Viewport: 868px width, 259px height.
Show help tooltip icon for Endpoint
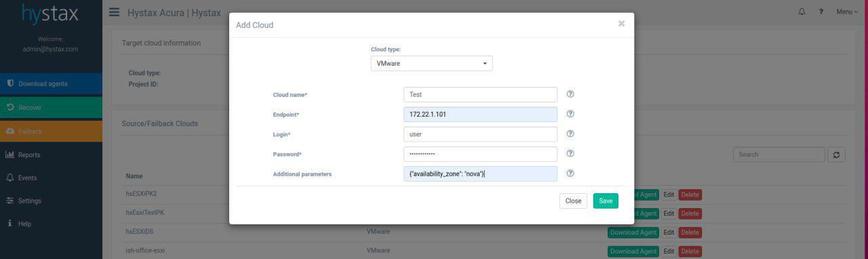(x=570, y=114)
